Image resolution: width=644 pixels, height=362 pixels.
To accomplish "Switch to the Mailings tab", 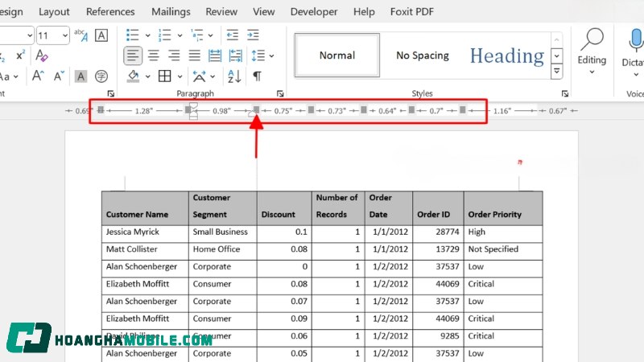I will pyautogui.click(x=170, y=12).
